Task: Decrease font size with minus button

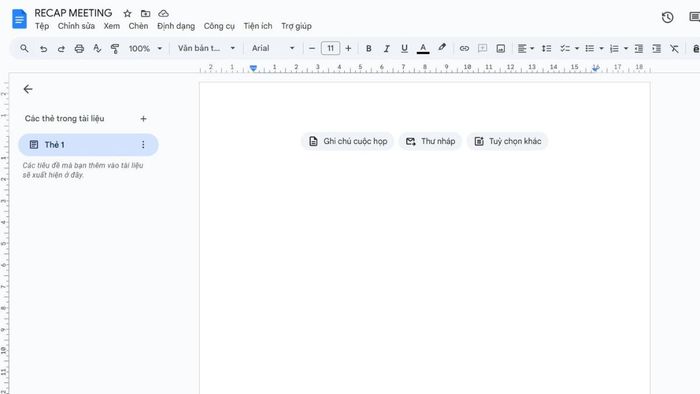Action: pyautogui.click(x=312, y=48)
